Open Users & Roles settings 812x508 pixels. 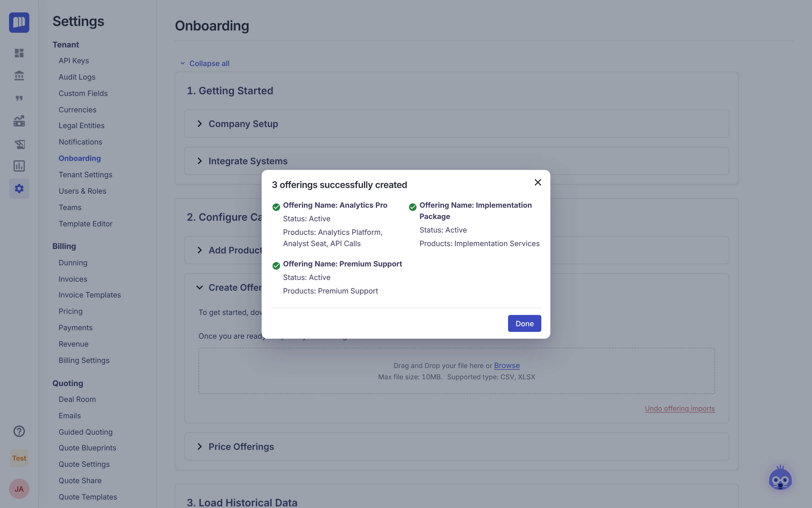point(83,191)
